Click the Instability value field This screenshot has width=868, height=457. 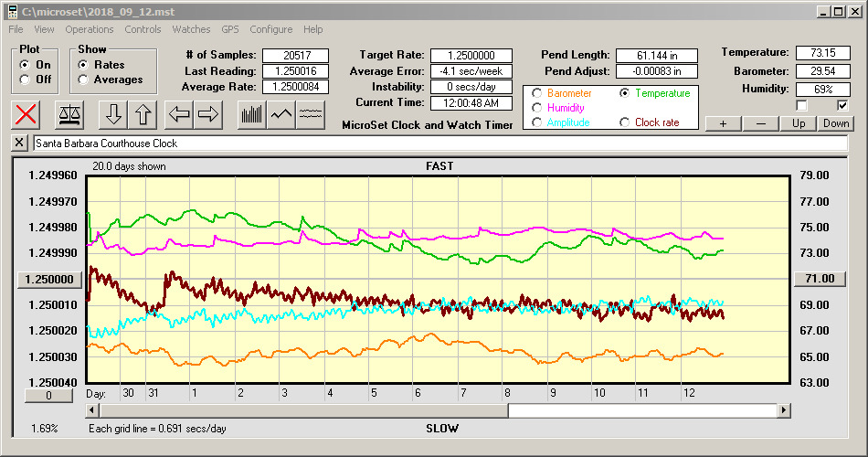(x=471, y=87)
